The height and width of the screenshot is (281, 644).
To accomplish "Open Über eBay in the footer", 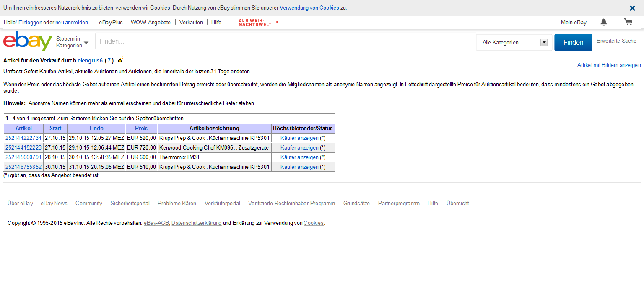I will [20, 204].
